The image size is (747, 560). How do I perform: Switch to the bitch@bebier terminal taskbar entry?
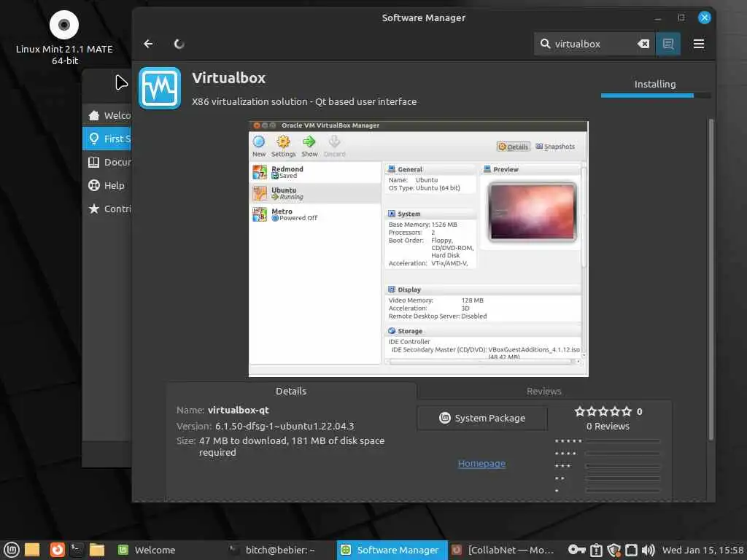(279, 550)
